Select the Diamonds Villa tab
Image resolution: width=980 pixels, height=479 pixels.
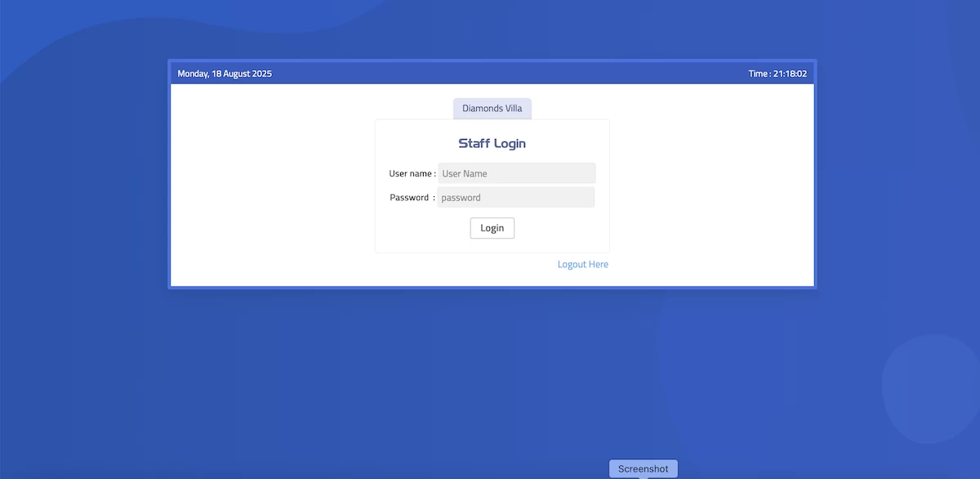(x=492, y=108)
